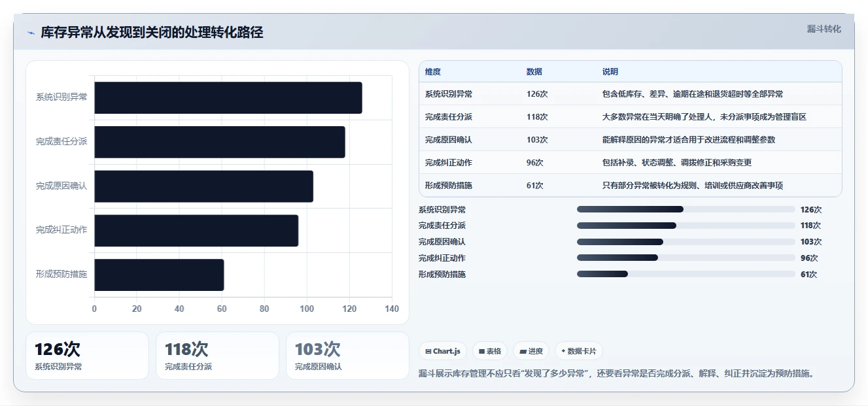Click the 形成预防措施 bar in the chart
This screenshot has width=868, height=406.
click(x=160, y=275)
